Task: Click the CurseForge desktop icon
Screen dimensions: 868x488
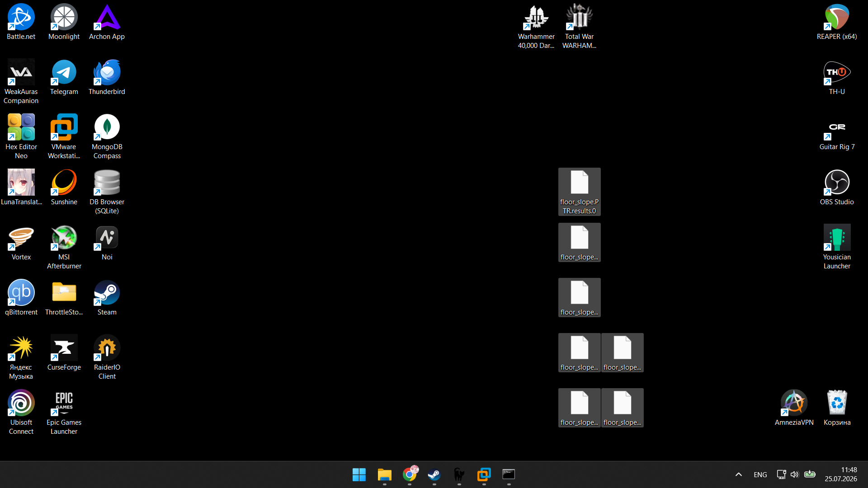Action: (64, 353)
